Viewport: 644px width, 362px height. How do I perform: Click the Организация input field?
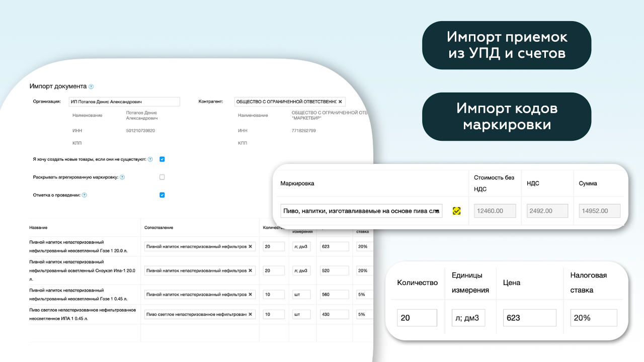[x=124, y=102]
